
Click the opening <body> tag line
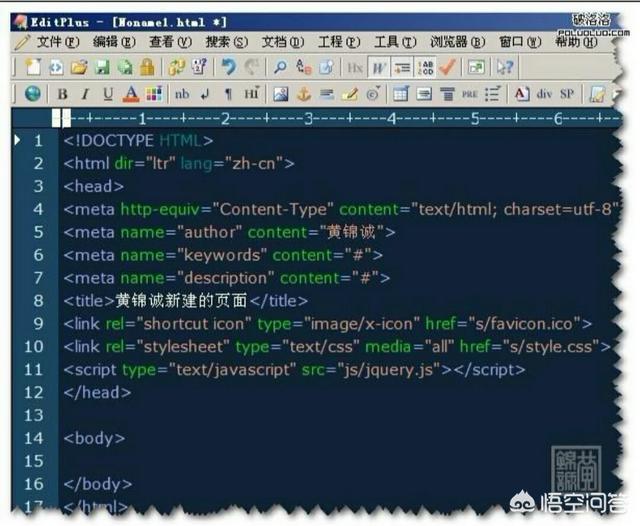(x=94, y=439)
